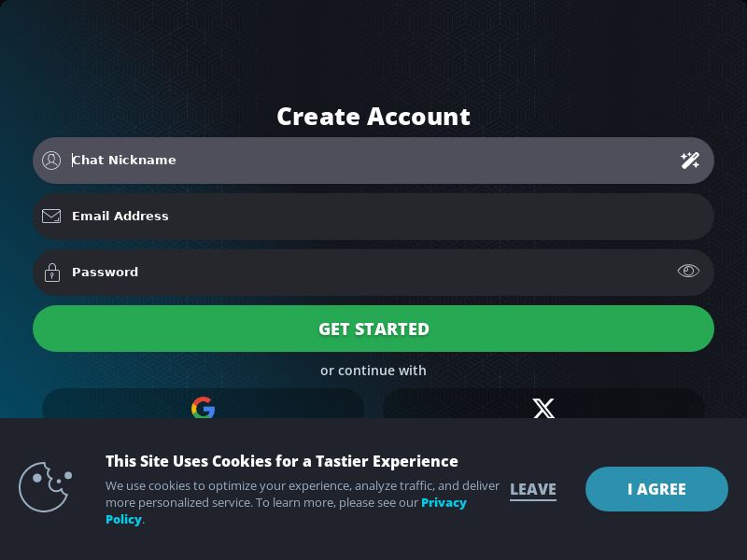Viewport: 747px width, 560px height.
Task: Click the padlock icon beside Password
Action: (52, 273)
